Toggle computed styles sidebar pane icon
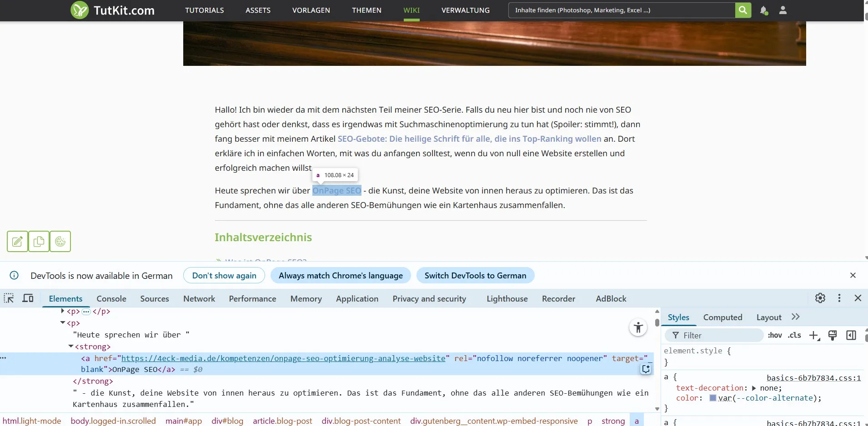 point(851,335)
